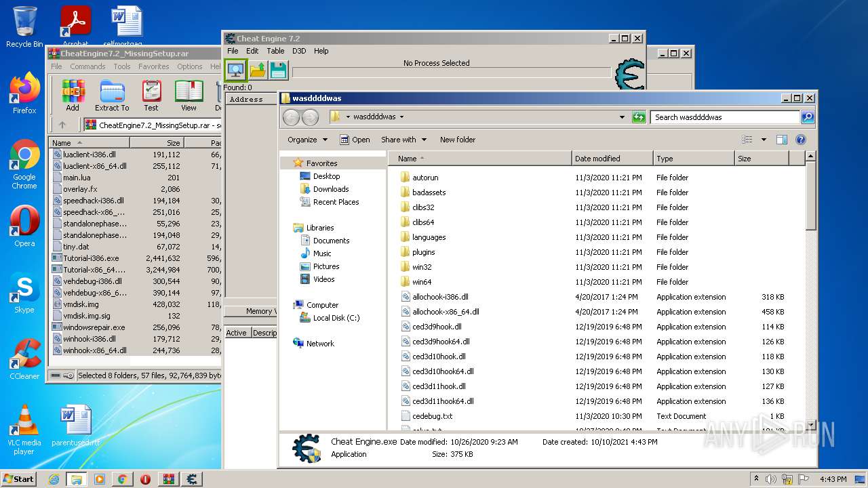Click the taskbar clock
Viewport: 868px width, 488px height.
[x=833, y=479]
